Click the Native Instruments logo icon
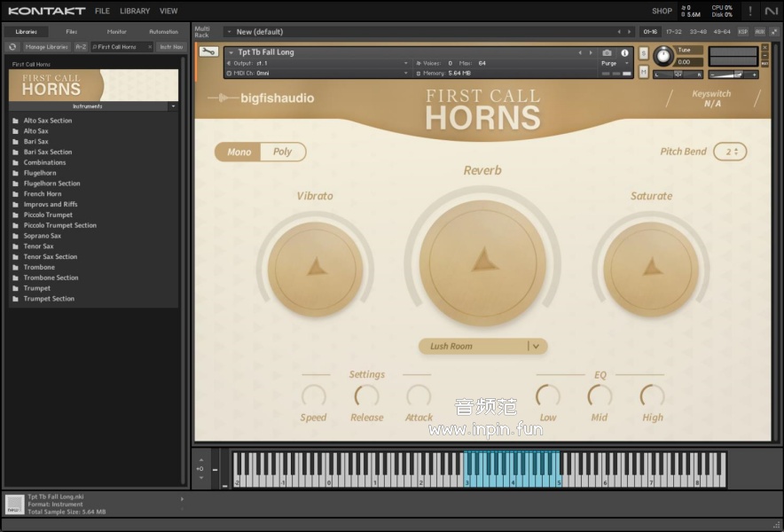784x532 pixels. point(772,11)
